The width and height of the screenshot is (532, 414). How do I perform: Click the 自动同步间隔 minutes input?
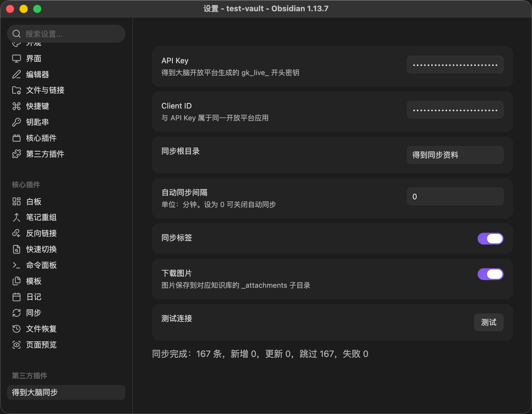(x=455, y=196)
